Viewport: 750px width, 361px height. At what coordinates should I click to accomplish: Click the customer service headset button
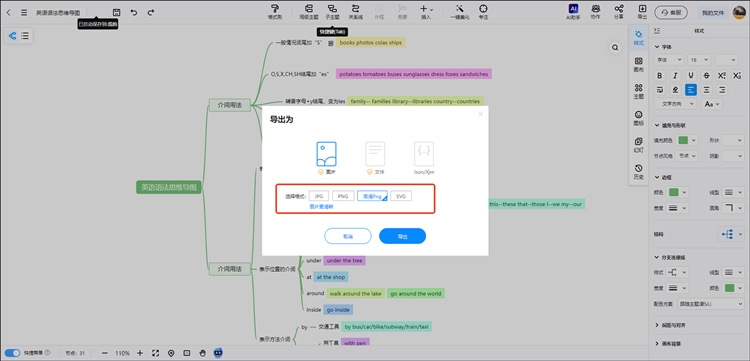(x=671, y=12)
